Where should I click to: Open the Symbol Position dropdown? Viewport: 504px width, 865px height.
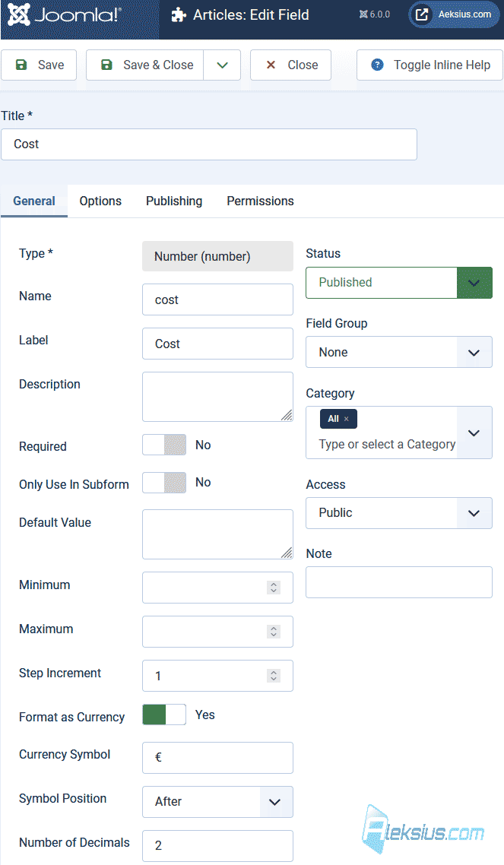coord(217,802)
